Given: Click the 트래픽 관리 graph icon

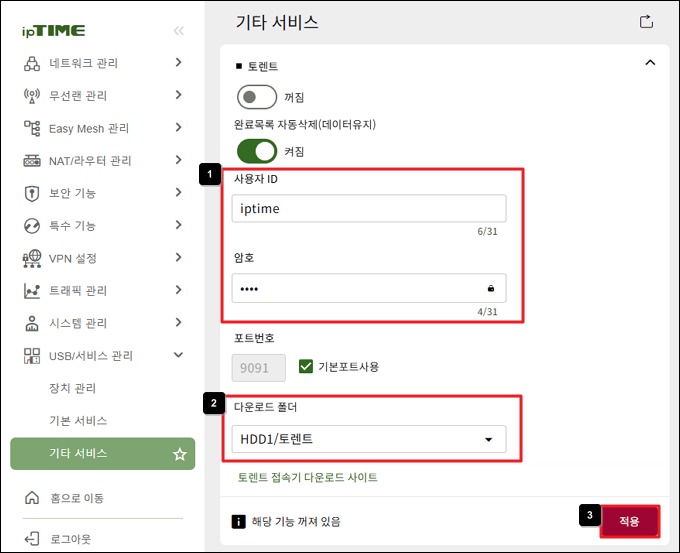Looking at the screenshot, I should 32,291.
